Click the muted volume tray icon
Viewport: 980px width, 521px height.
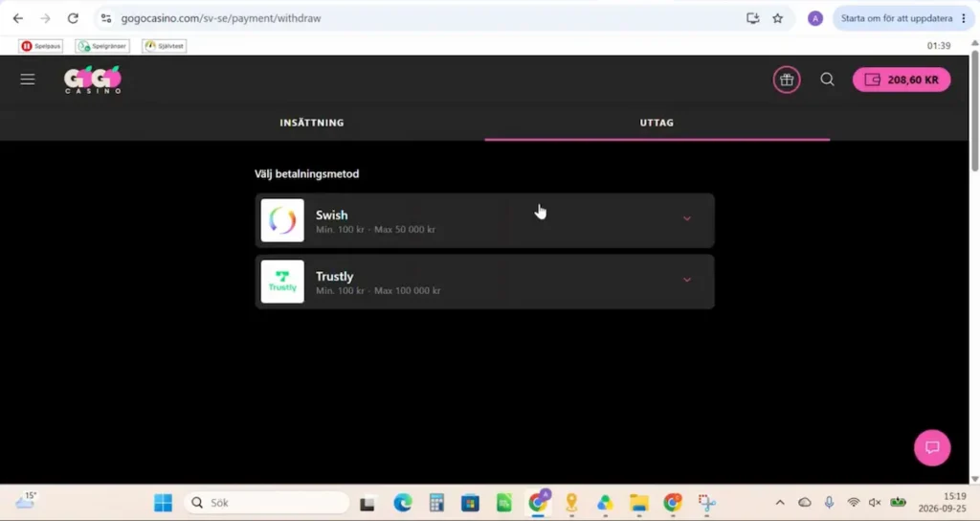click(875, 502)
